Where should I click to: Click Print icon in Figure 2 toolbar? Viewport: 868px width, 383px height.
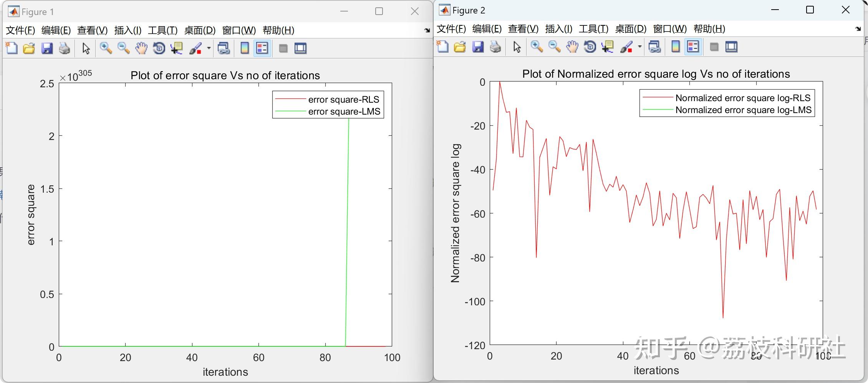click(495, 47)
